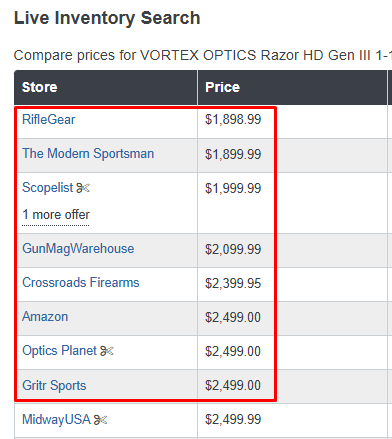This screenshot has height=439, width=392.
Task: Open the Amazon store link
Action: pyautogui.click(x=45, y=317)
